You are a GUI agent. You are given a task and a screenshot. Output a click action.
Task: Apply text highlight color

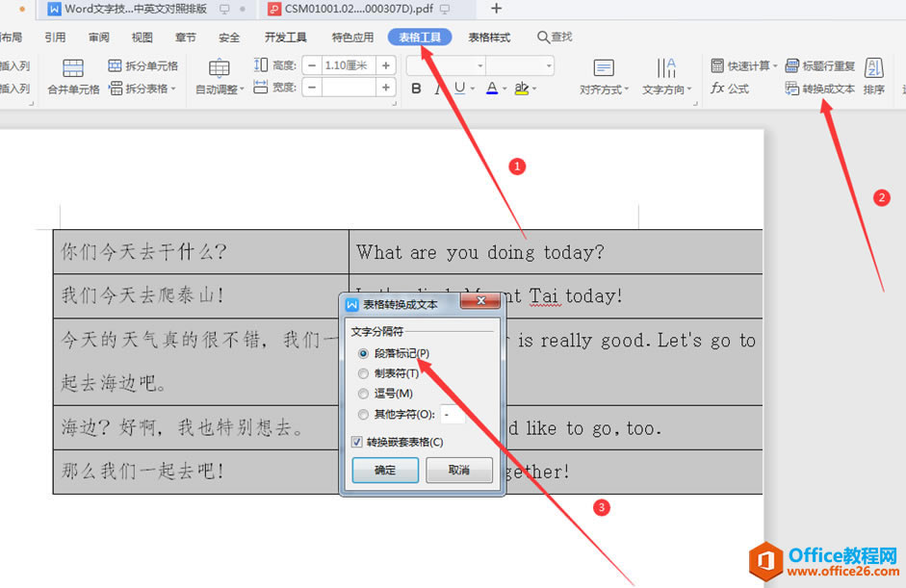521,88
